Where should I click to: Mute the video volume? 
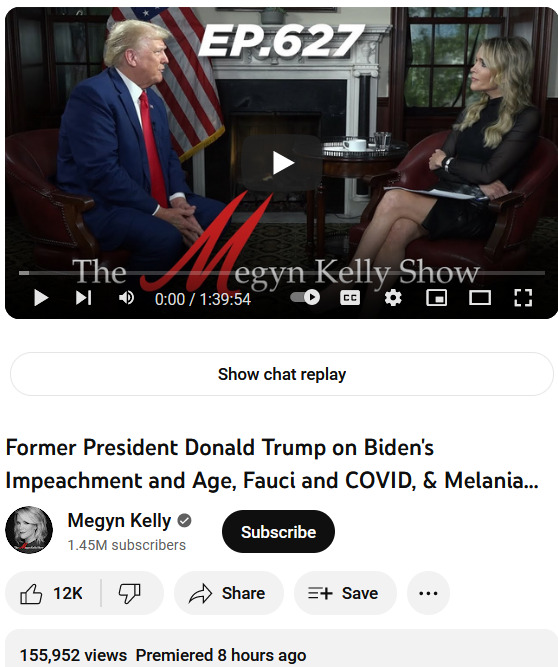coord(126,298)
